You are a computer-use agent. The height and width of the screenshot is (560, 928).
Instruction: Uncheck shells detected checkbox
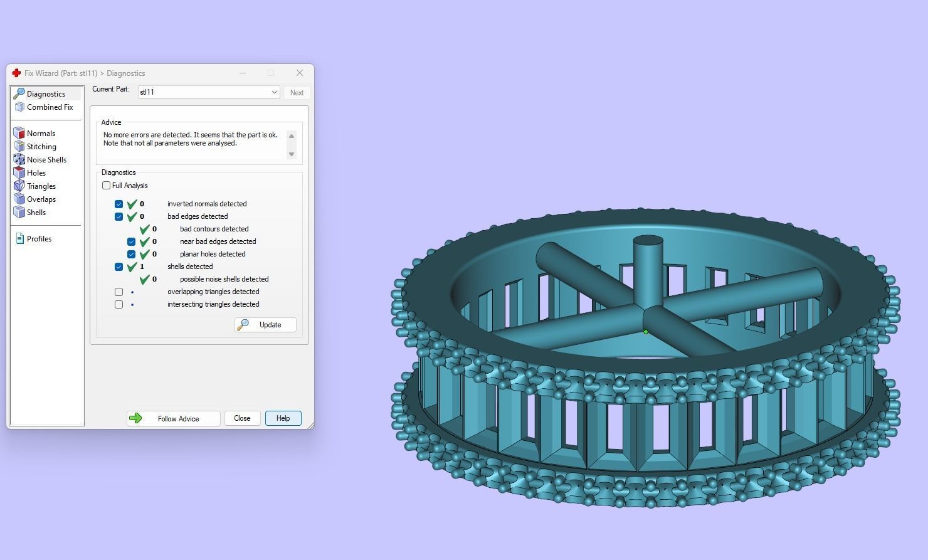(119, 267)
